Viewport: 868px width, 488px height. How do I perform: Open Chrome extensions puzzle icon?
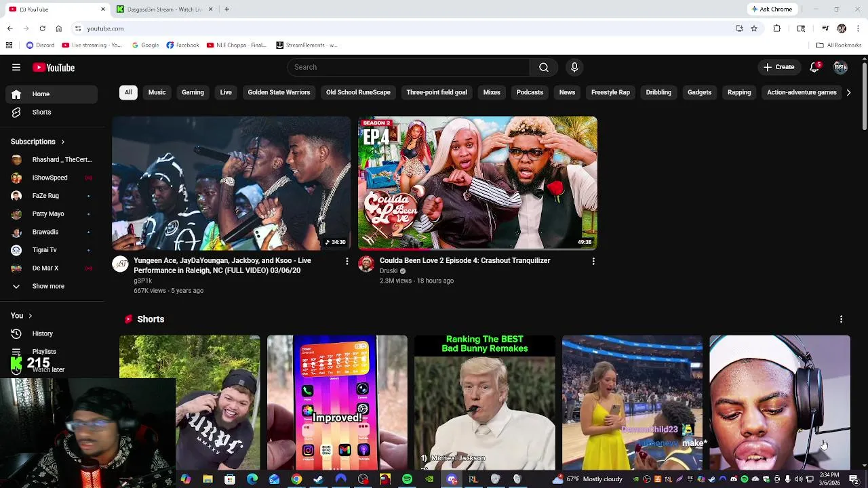777,28
